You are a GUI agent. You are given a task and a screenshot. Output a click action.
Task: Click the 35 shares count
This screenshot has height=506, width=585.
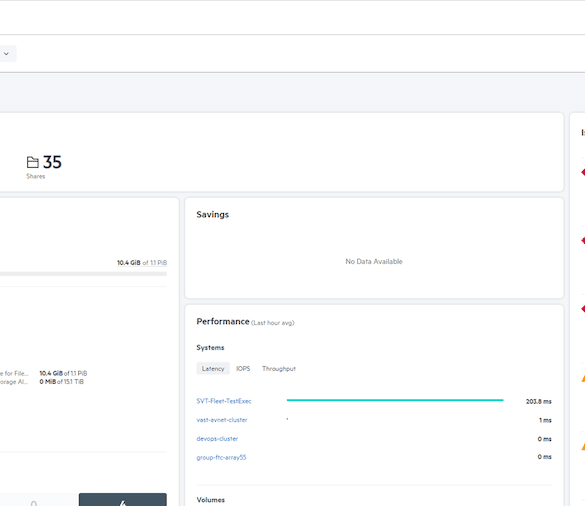(52, 162)
